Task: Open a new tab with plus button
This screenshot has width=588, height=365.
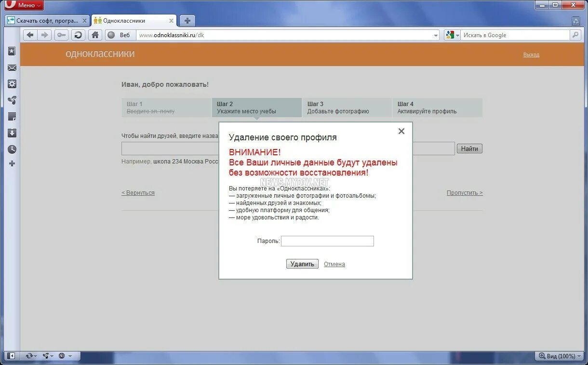Action: [187, 21]
